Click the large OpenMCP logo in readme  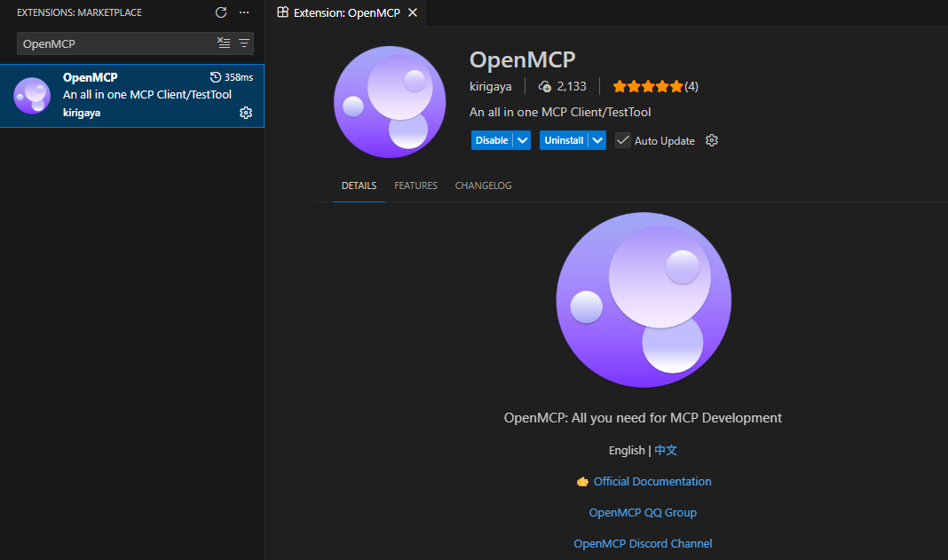pyautogui.click(x=644, y=300)
